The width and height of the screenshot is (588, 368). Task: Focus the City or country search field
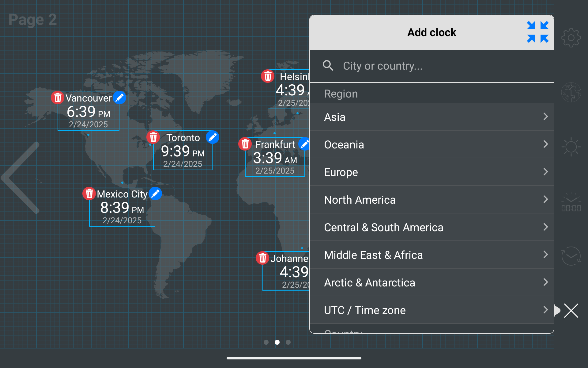tap(432, 66)
